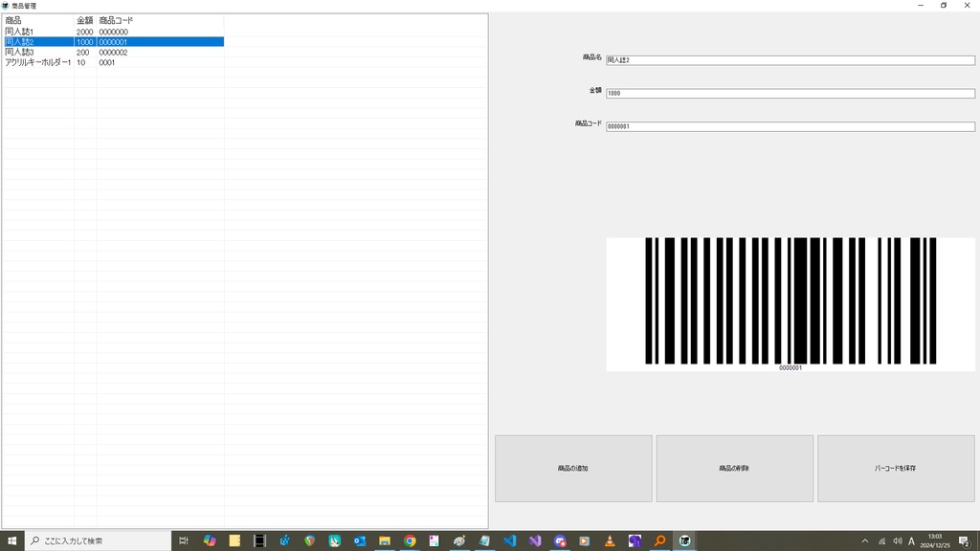Minimize the 商品管理 window

click(921, 5)
